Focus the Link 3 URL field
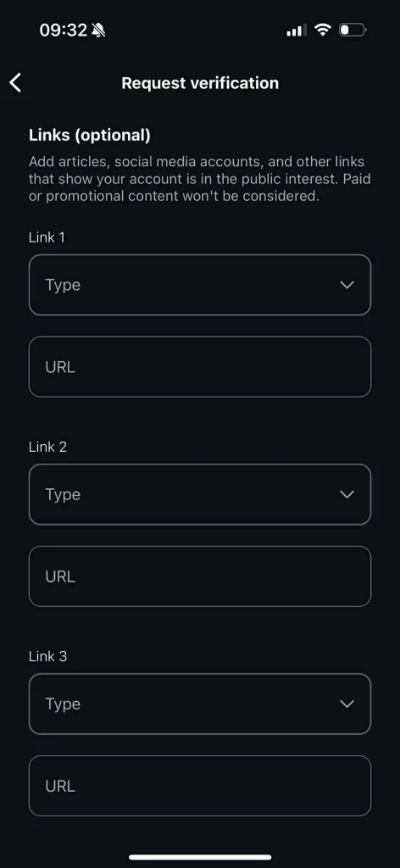 pos(200,786)
